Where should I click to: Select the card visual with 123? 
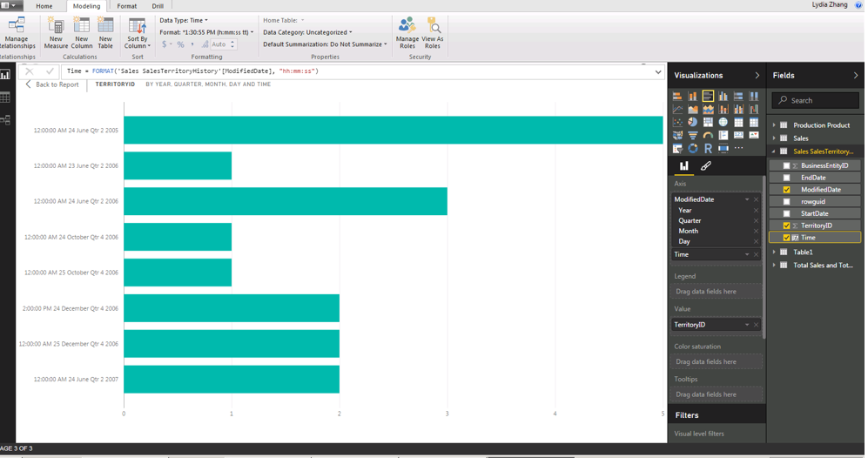point(738,135)
